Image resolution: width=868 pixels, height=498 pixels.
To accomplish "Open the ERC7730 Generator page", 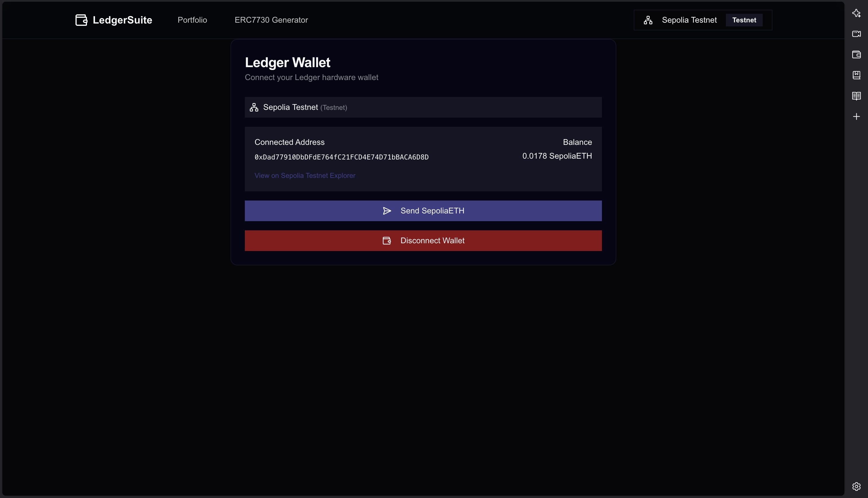I will tap(271, 20).
